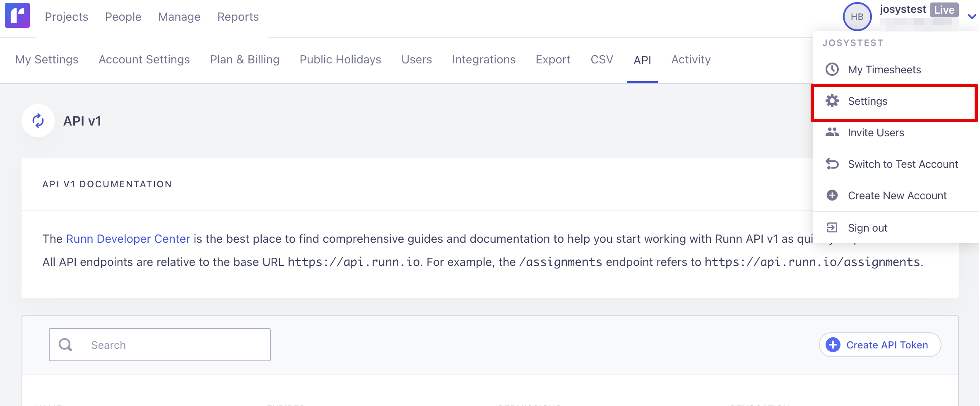Click the gear icon next to Settings

pyautogui.click(x=832, y=101)
